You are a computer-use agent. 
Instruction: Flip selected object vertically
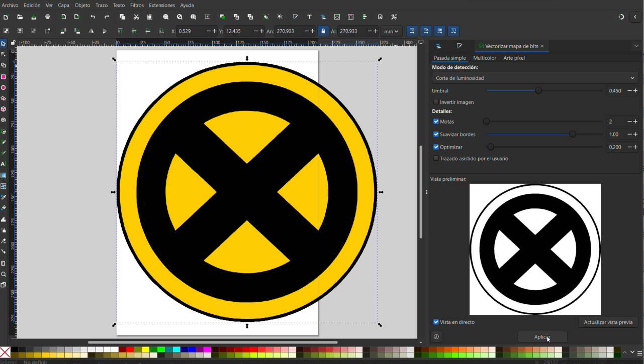(105, 31)
